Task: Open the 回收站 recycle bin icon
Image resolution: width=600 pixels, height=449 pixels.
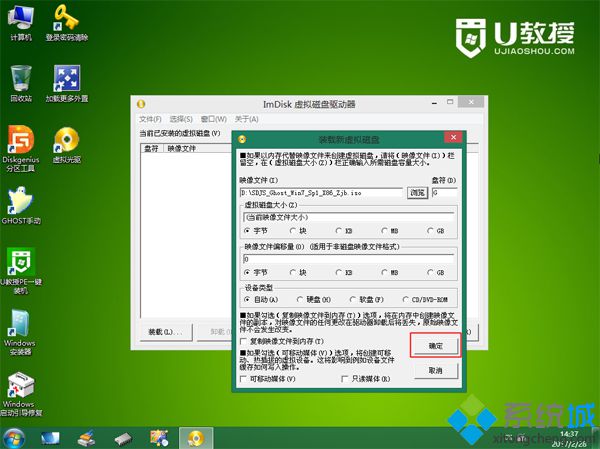Action: coord(21,83)
